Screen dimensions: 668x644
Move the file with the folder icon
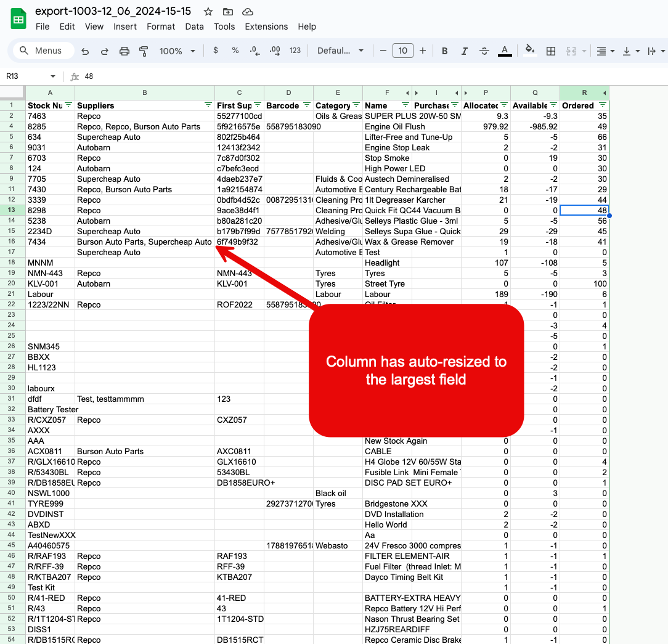coord(228,12)
